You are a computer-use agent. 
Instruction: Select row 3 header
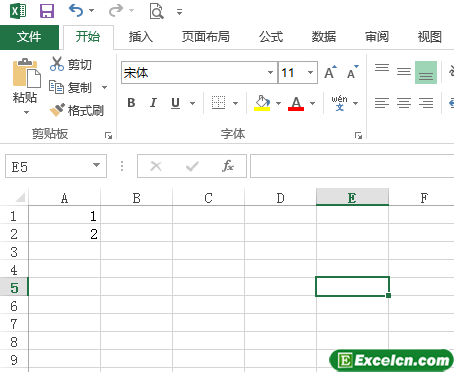coord(14,252)
